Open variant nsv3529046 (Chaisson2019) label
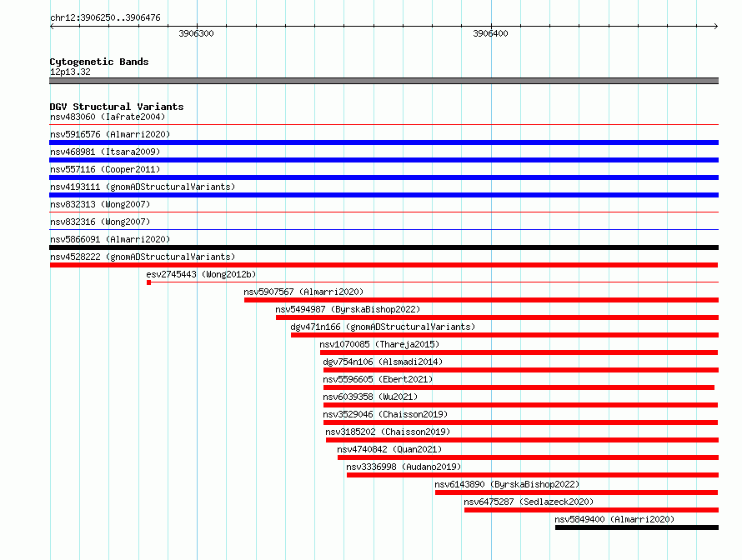742x560 pixels. pos(385,414)
